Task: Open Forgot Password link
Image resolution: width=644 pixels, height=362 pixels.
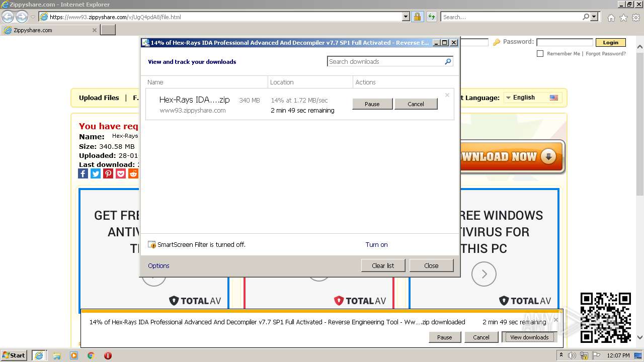Action: tap(606, 54)
